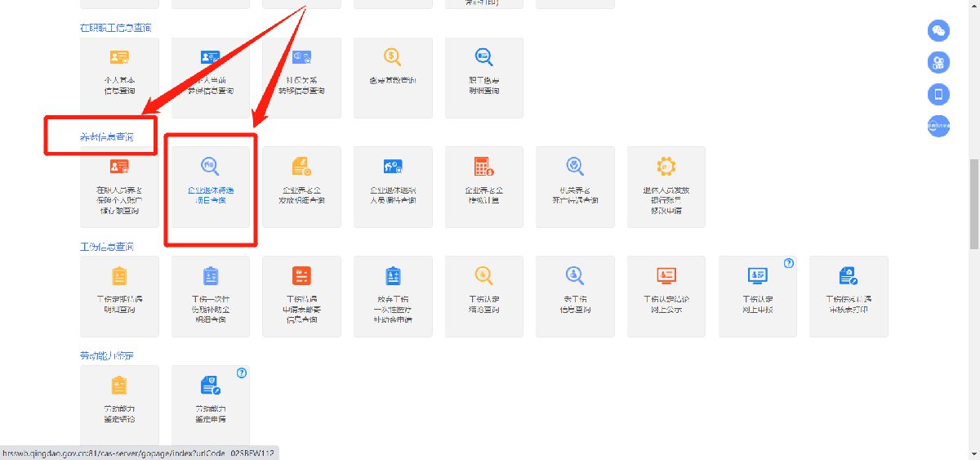This screenshot has height=460, width=980.
Task: Open 企业养老金发放明细查询 tile
Action: pyautogui.click(x=301, y=186)
